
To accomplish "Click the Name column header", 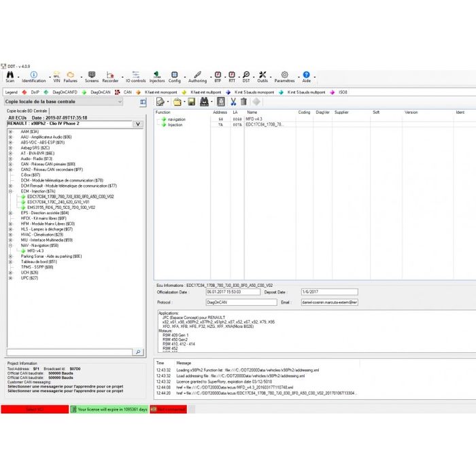I will point(252,112).
